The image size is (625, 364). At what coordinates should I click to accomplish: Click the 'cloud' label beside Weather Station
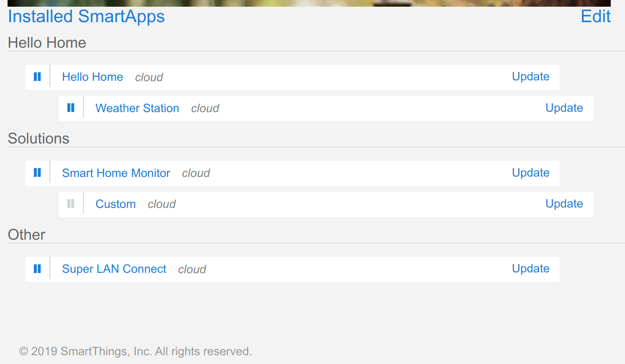(205, 108)
